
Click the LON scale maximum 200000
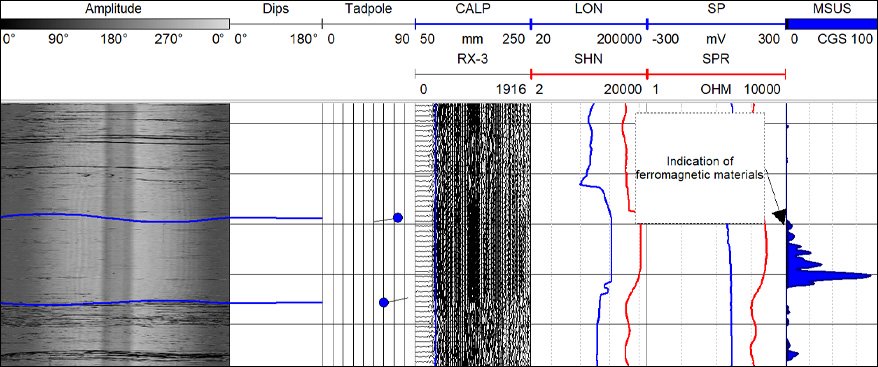(620, 40)
